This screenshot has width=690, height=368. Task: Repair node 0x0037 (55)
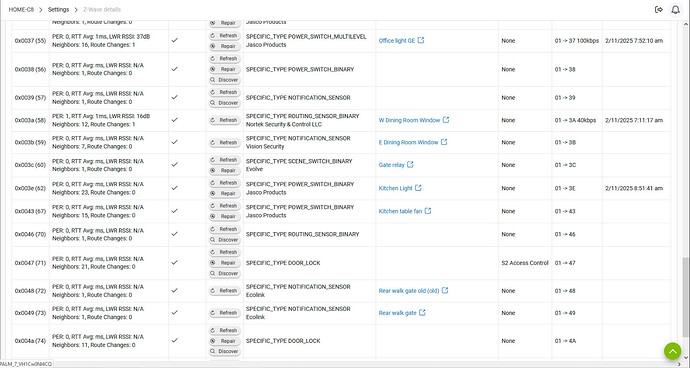pyautogui.click(x=224, y=46)
